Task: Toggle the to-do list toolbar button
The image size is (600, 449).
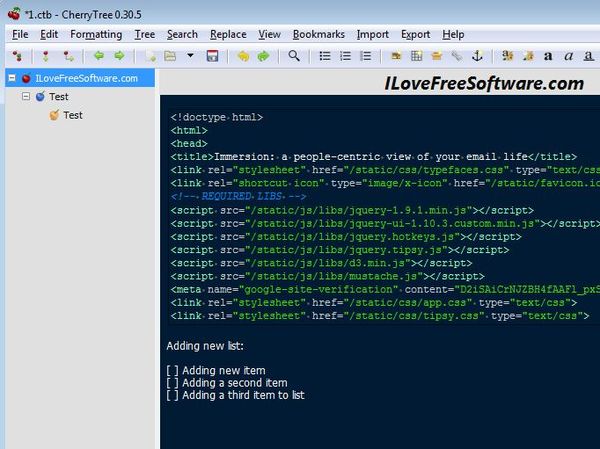Action: click(x=365, y=56)
